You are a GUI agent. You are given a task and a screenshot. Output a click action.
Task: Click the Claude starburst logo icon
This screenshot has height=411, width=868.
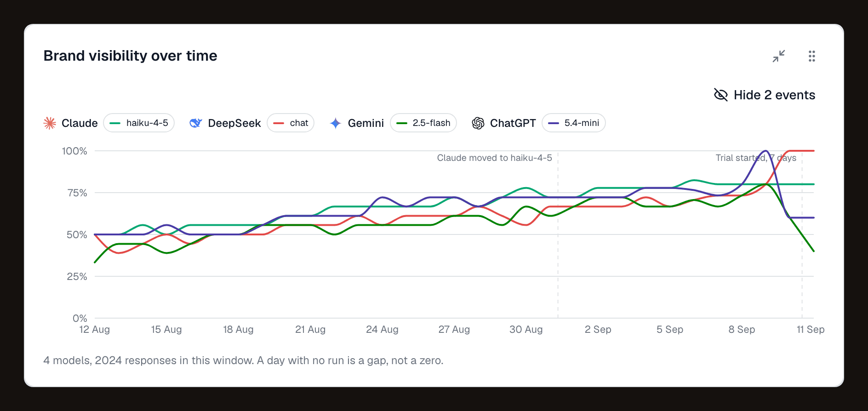[x=50, y=123]
